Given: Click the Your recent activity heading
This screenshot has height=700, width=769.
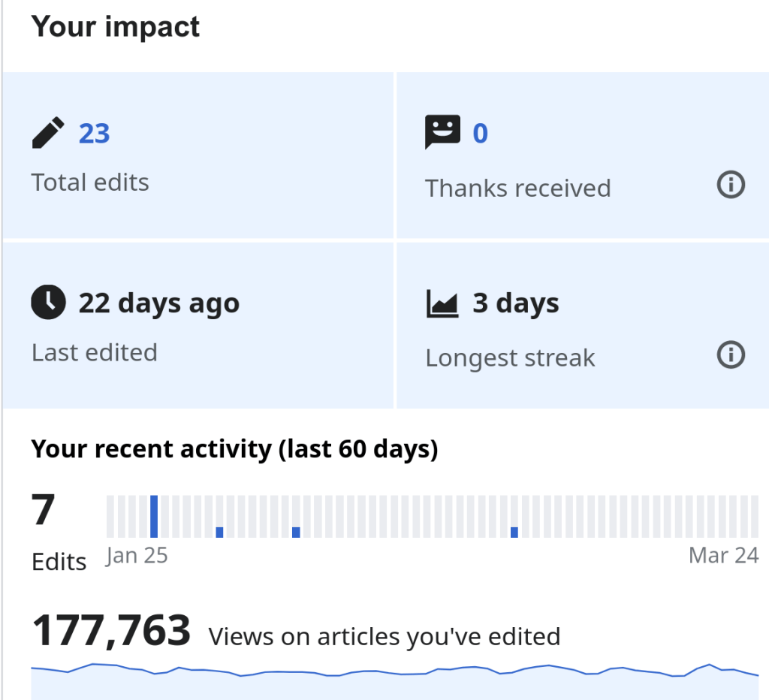Looking at the screenshot, I should [234, 449].
